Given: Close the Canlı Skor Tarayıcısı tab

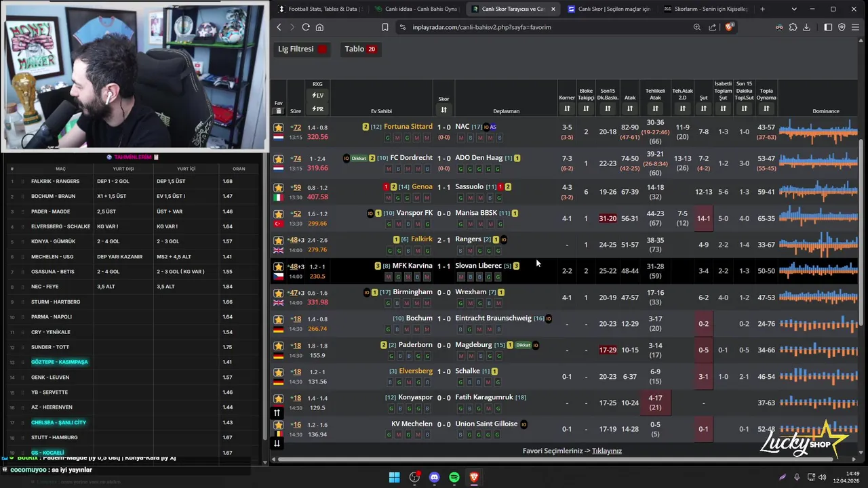Looking at the screenshot, I should click(x=553, y=9).
